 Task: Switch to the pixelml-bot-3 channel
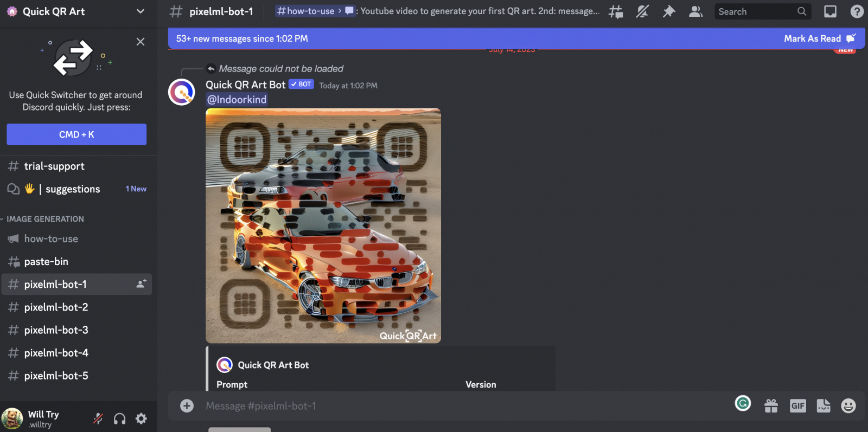click(x=76, y=330)
